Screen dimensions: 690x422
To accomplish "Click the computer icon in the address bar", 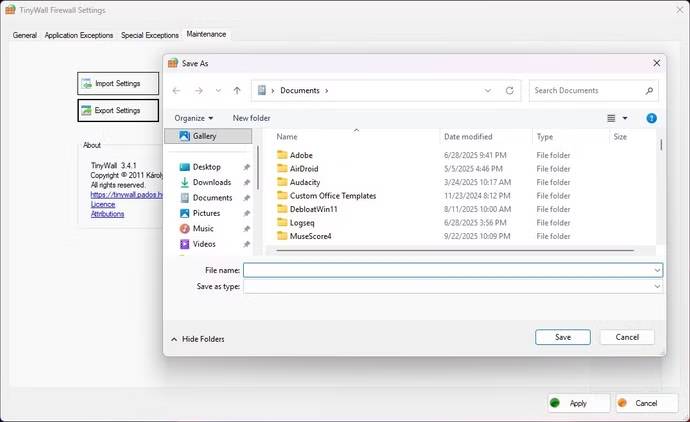I will [x=262, y=90].
